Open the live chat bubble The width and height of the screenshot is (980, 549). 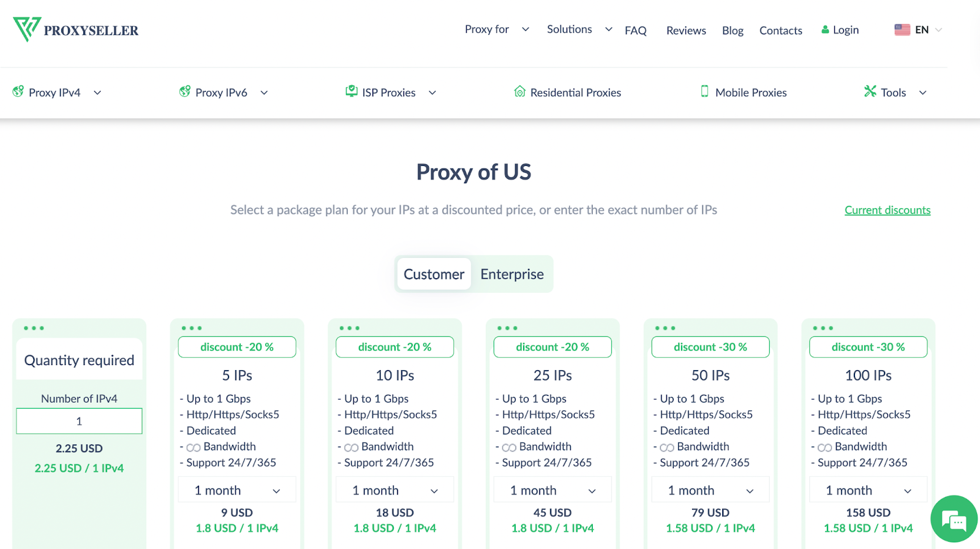coord(954,520)
